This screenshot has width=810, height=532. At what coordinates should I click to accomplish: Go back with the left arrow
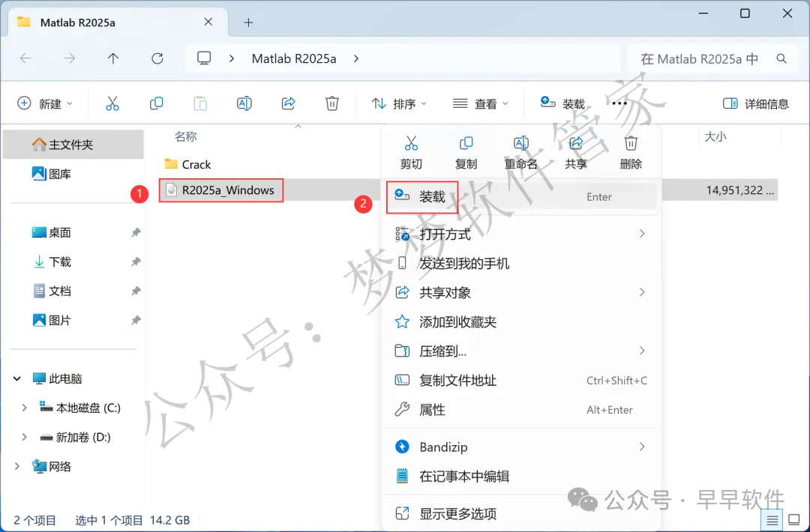point(25,58)
